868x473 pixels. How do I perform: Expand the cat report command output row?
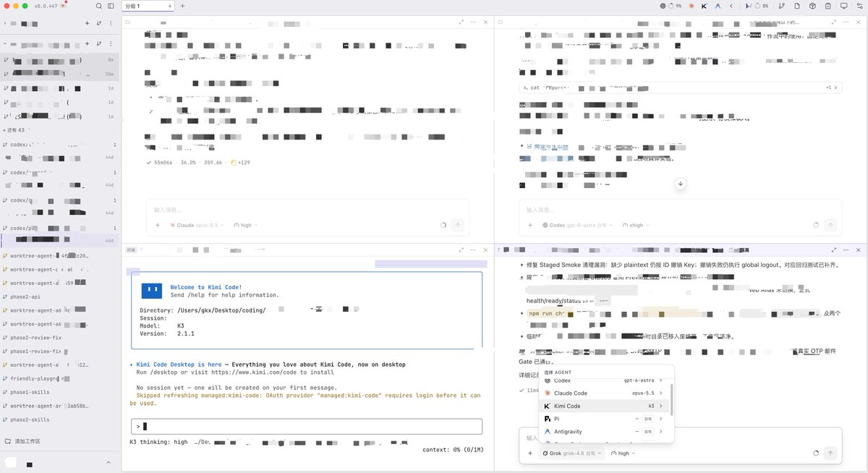pos(680,88)
